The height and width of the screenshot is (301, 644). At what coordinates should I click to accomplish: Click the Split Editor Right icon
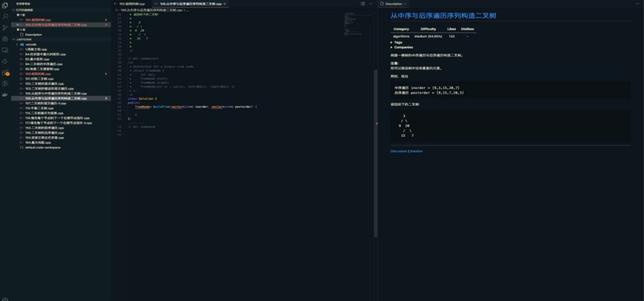[363, 4]
